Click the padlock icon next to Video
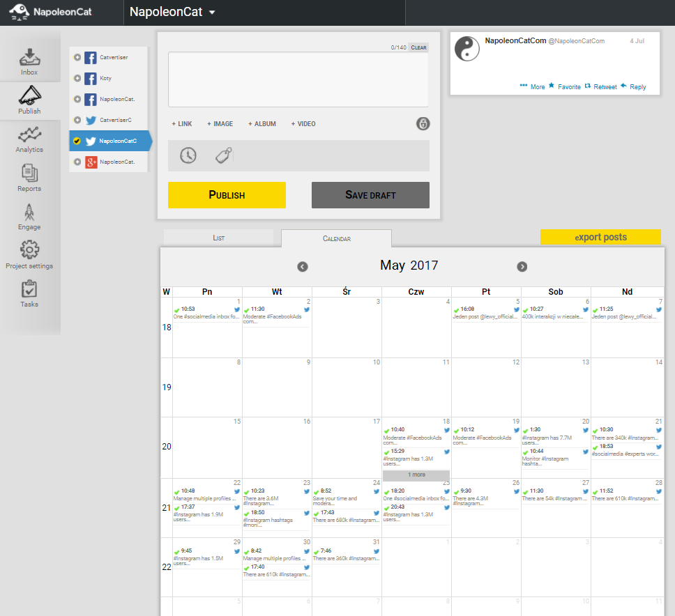 (x=423, y=123)
